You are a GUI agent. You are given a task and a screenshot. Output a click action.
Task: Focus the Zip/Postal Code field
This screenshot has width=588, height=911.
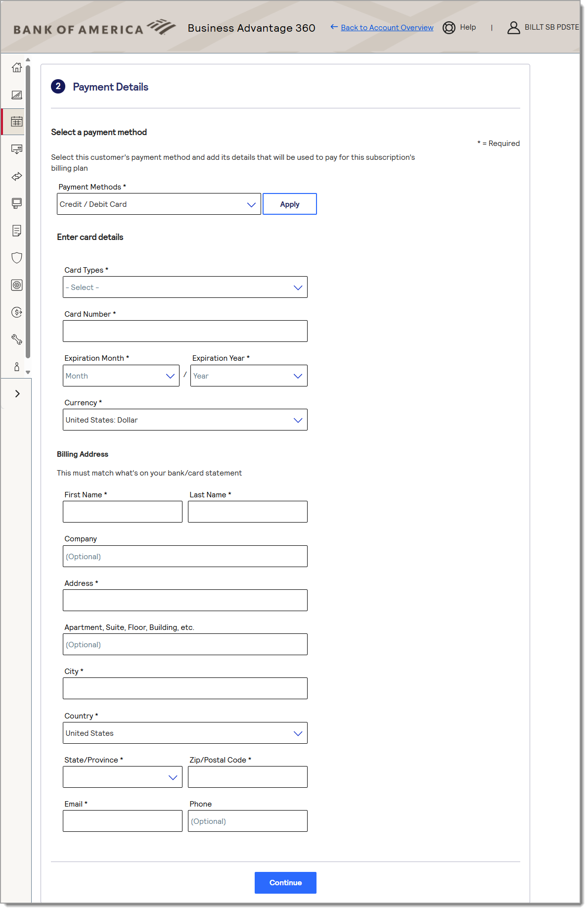(248, 777)
